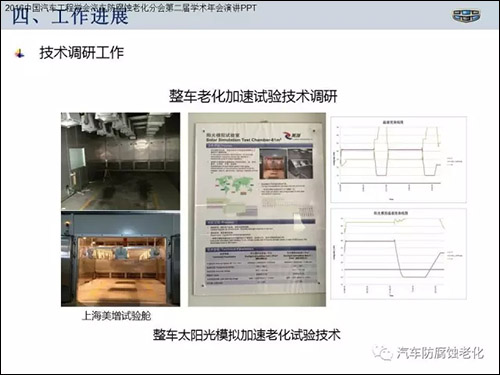Click the 四、工作进展 slide title
Viewport: 500px width, 375px height.
point(70,17)
